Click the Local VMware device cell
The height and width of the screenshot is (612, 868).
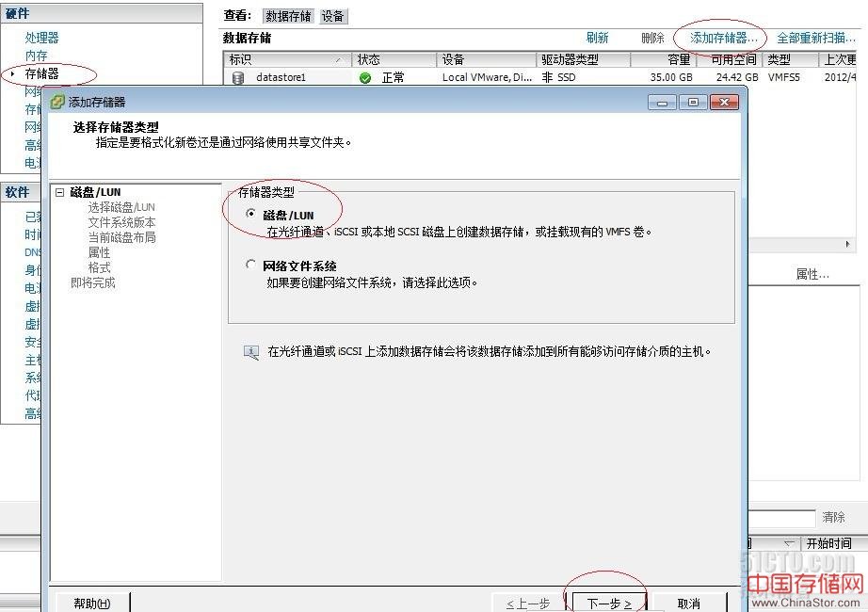tap(487, 77)
